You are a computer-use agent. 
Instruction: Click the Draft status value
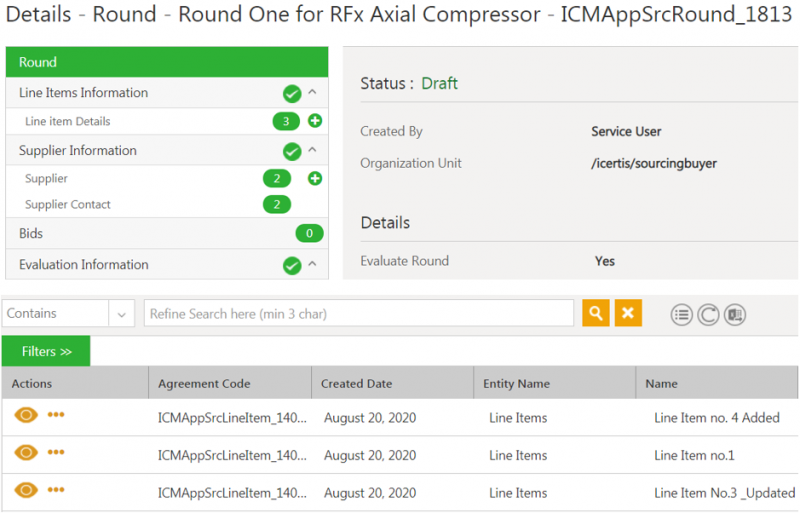coord(439,83)
